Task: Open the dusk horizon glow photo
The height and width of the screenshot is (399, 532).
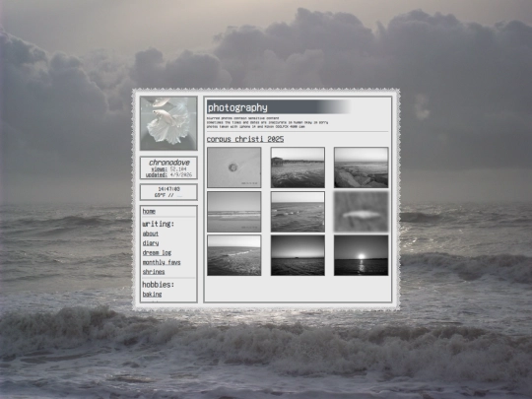Action: pyautogui.click(x=298, y=255)
